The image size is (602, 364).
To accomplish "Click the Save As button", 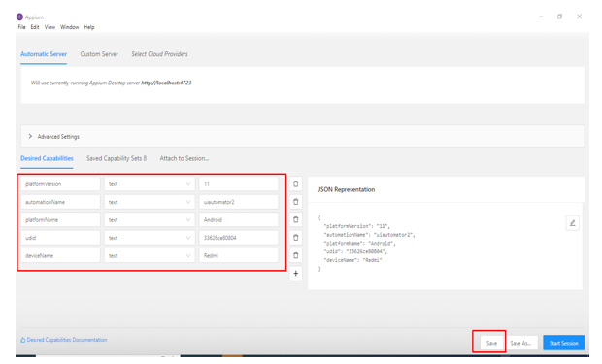I will pos(520,343).
